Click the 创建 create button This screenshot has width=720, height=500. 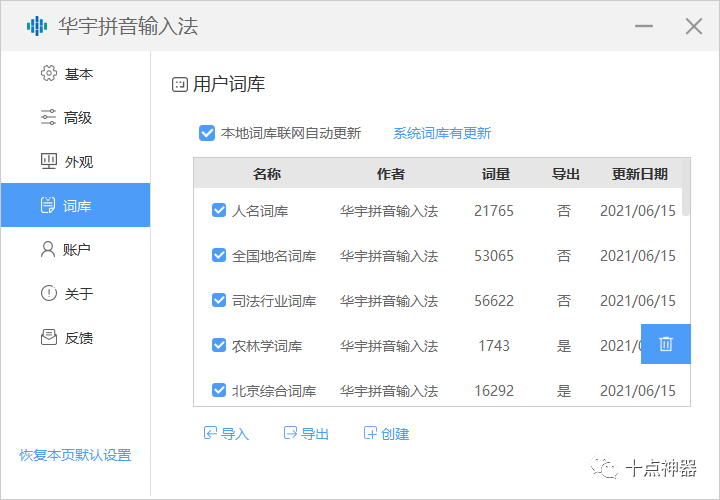point(386,433)
